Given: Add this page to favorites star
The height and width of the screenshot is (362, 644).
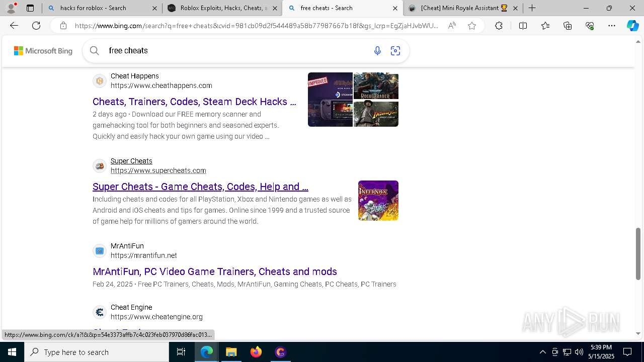Looking at the screenshot, I should click(472, 26).
